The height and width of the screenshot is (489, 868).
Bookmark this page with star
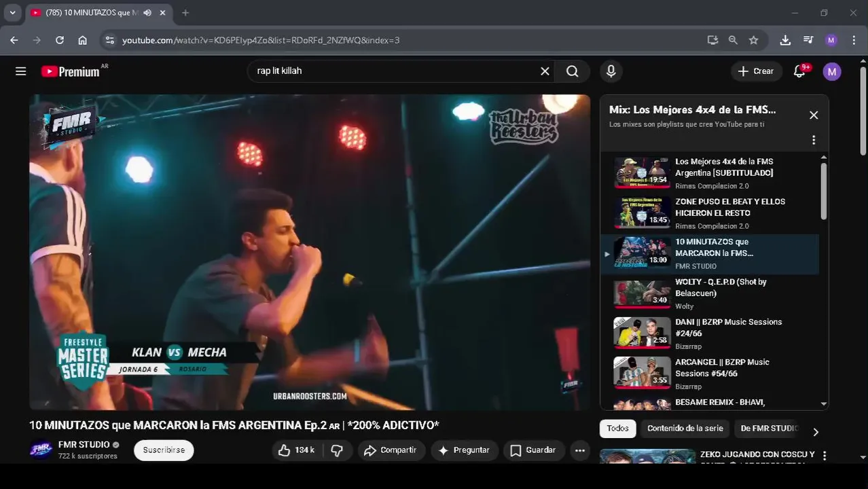pos(753,40)
